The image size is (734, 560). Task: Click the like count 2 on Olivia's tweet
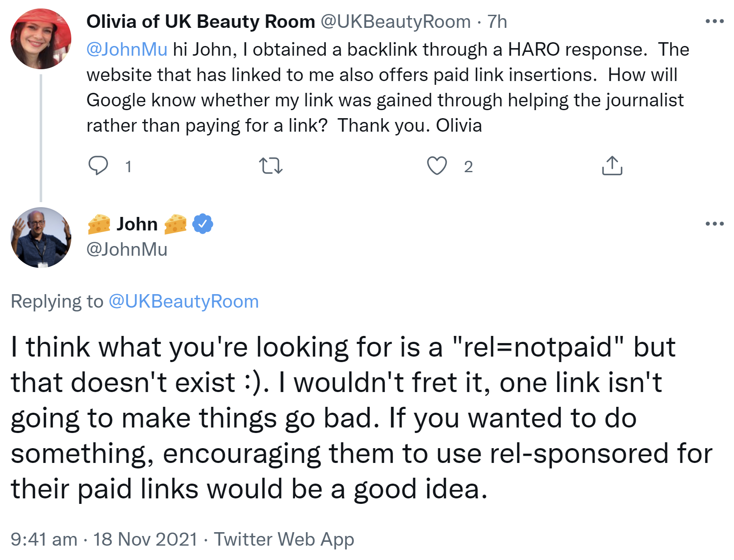pyautogui.click(x=468, y=167)
